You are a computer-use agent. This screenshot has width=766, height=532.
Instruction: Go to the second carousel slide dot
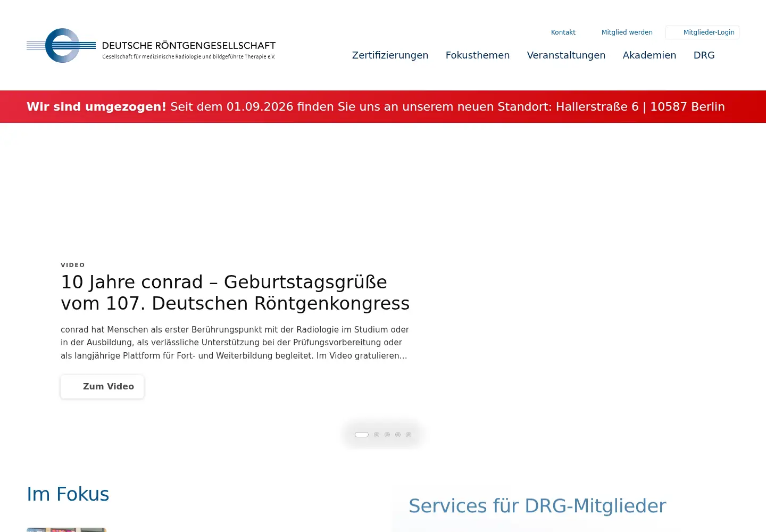(x=377, y=435)
